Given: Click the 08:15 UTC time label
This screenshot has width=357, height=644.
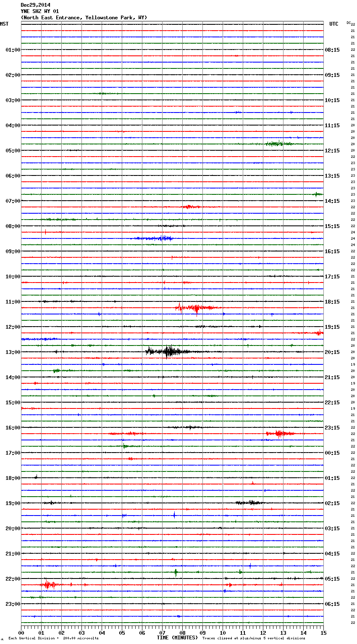Looking at the screenshot, I should pos(332,50).
